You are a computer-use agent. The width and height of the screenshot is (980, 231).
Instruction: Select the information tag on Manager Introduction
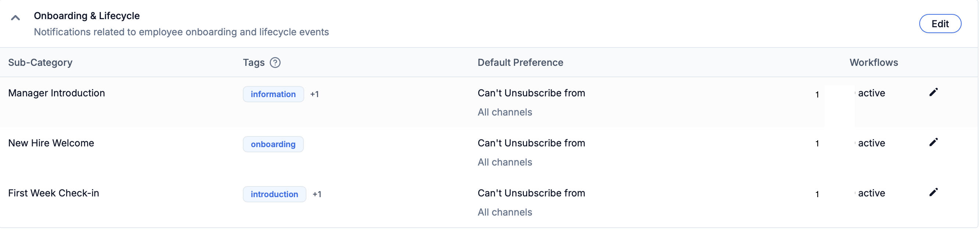(273, 94)
